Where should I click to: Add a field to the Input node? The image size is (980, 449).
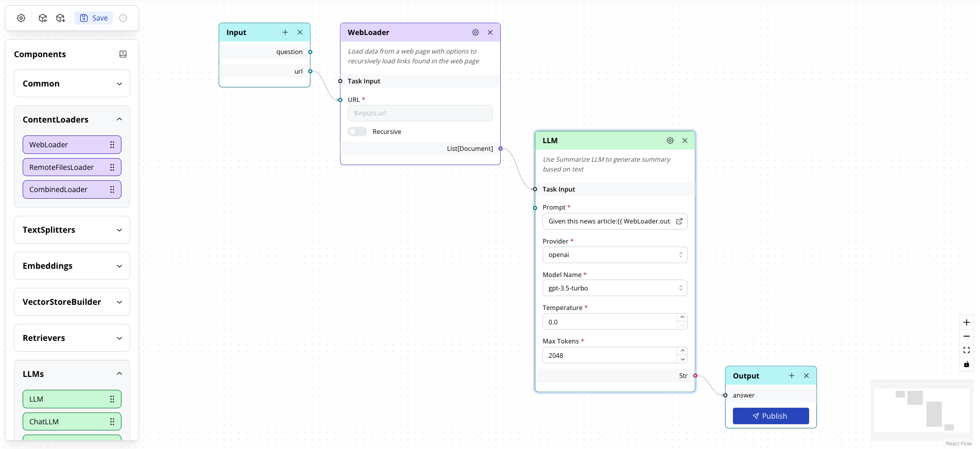(285, 32)
